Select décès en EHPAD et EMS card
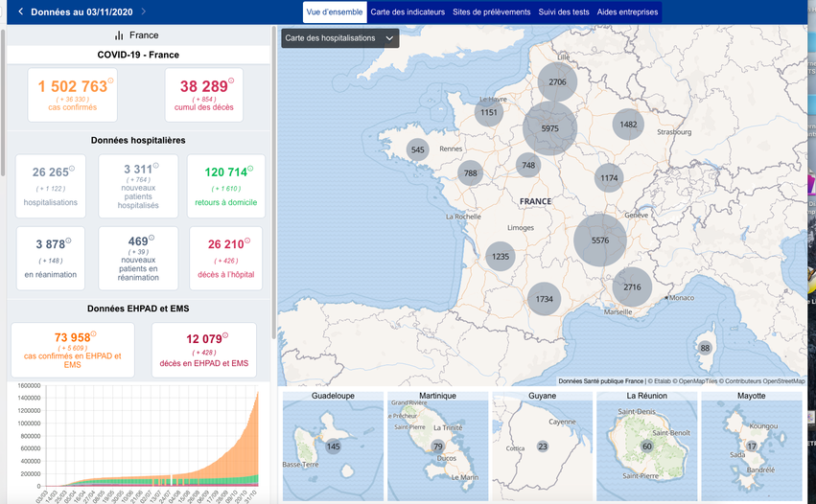The width and height of the screenshot is (816, 504). 204,350
